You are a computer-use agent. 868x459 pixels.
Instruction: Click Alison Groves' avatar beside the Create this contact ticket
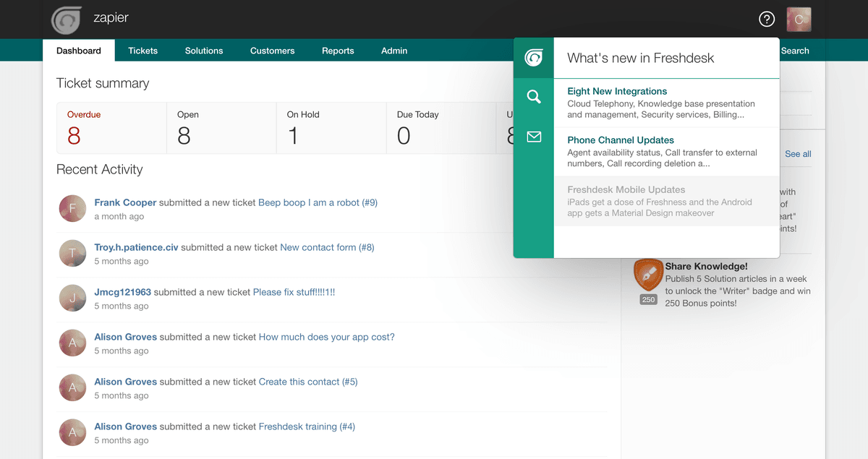pos(72,387)
